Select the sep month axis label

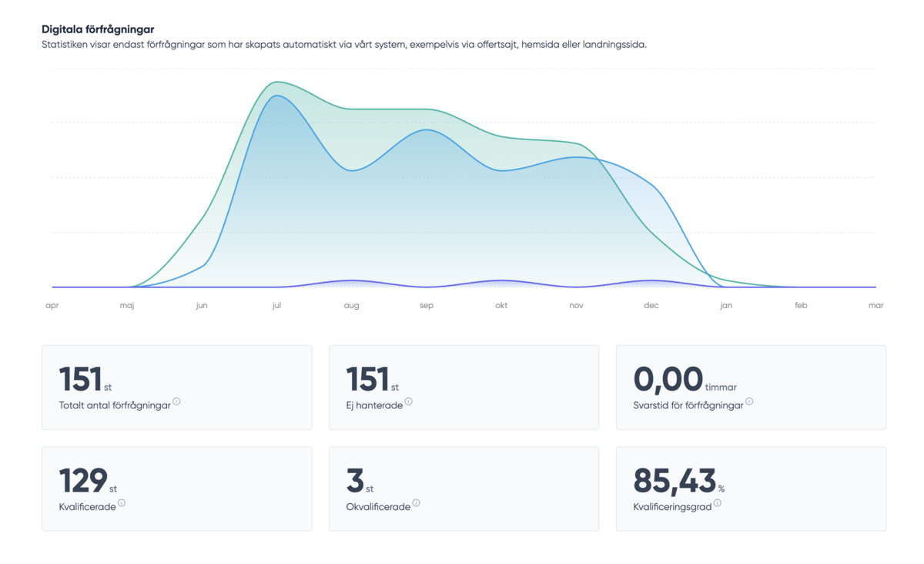[x=427, y=306]
